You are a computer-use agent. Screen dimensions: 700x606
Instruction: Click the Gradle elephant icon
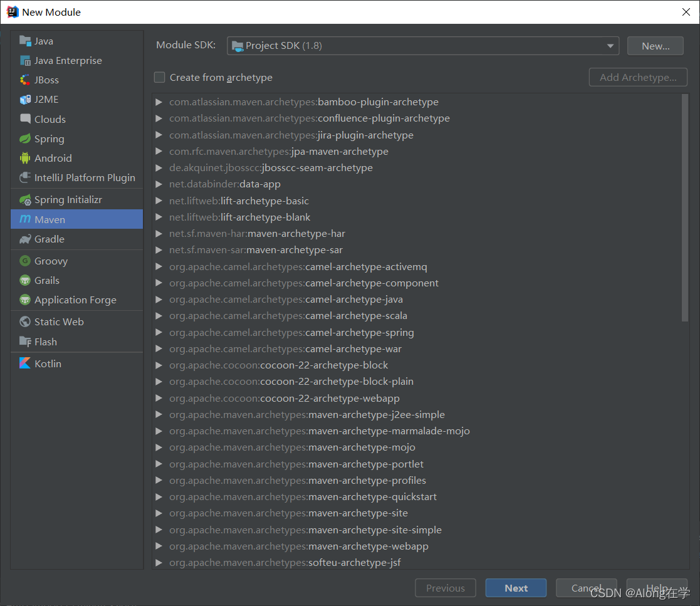pyautogui.click(x=25, y=239)
